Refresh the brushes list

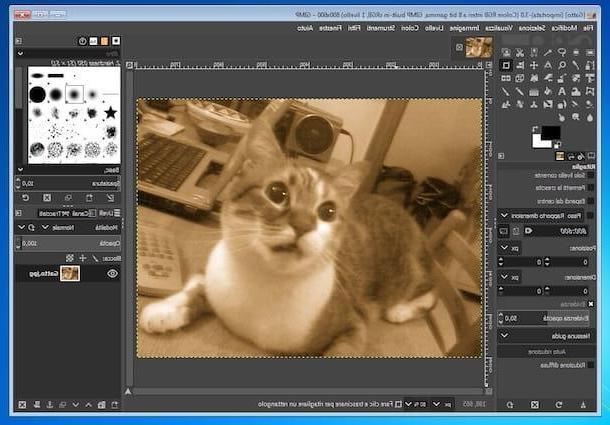click(25, 198)
